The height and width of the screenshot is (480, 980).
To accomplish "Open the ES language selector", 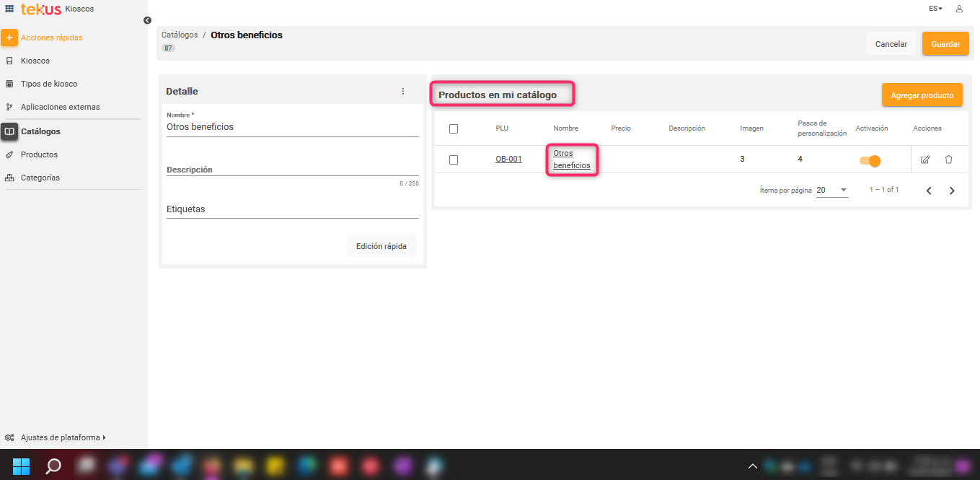I will tap(935, 9).
